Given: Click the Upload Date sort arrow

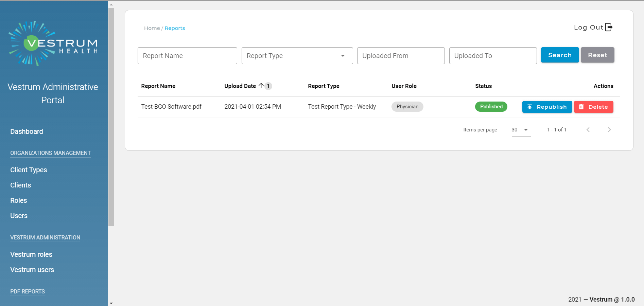Looking at the screenshot, I should point(261,86).
